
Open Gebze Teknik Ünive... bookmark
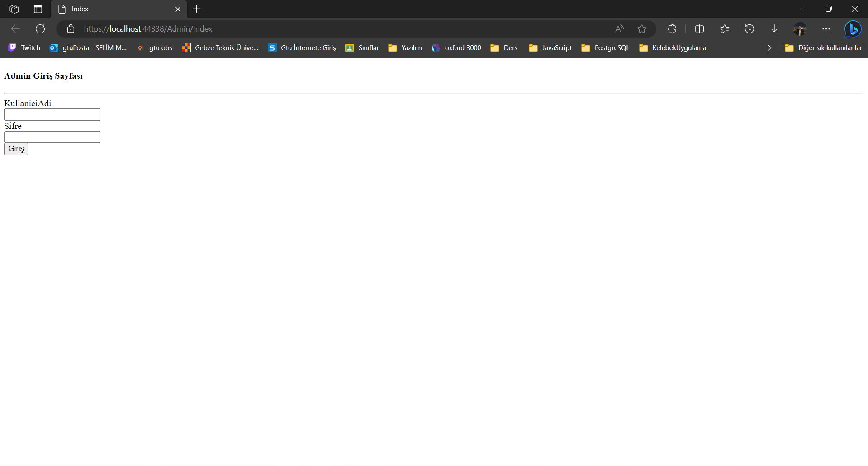click(x=220, y=48)
